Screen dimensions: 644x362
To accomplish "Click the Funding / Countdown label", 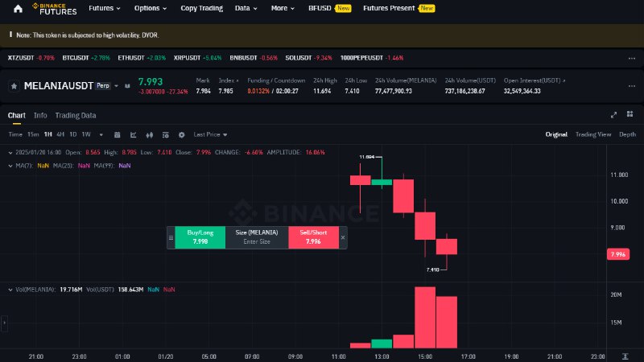I will 276,81.
